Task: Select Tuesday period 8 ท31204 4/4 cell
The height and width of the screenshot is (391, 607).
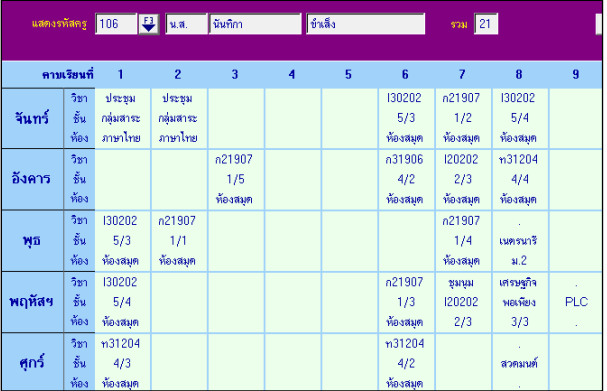Action: point(520,179)
